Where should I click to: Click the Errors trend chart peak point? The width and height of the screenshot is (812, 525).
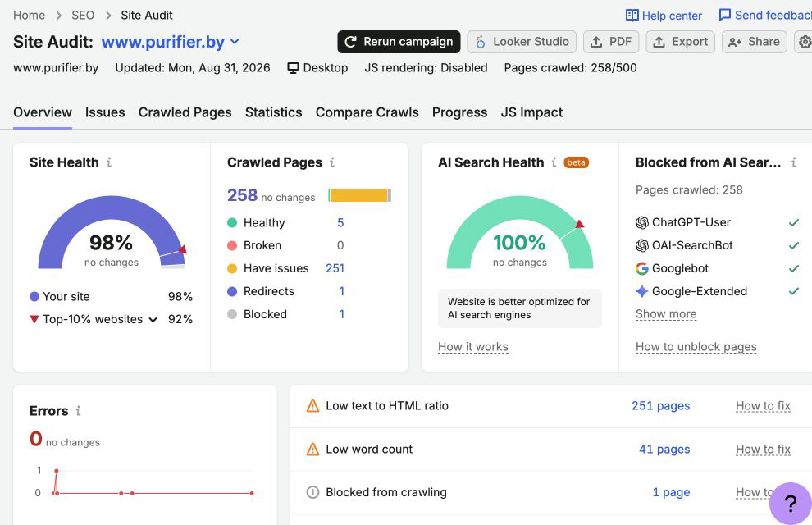(56, 471)
